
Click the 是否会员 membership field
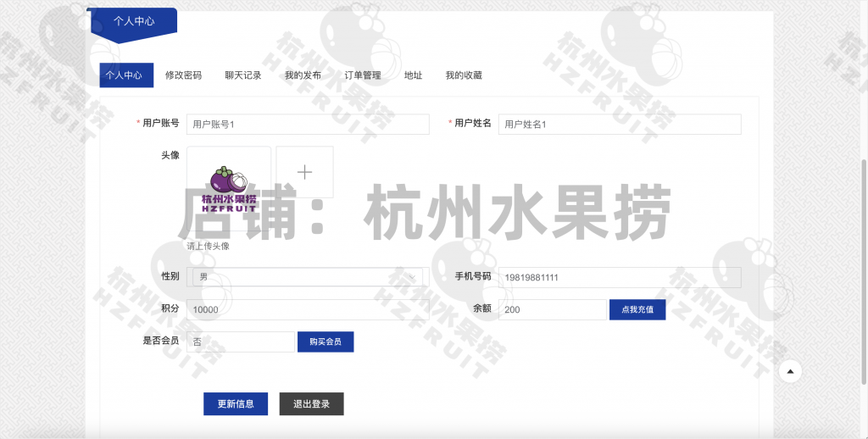coord(240,342)
